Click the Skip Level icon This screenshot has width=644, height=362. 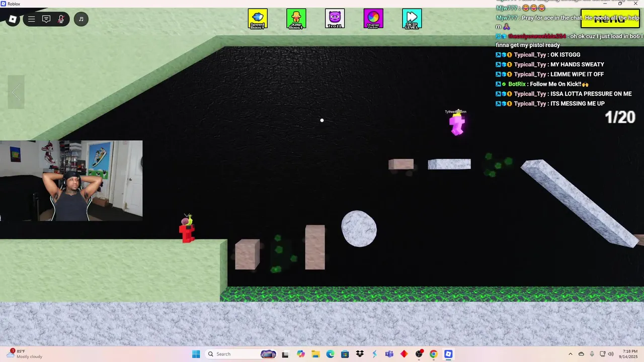point(412,19)
